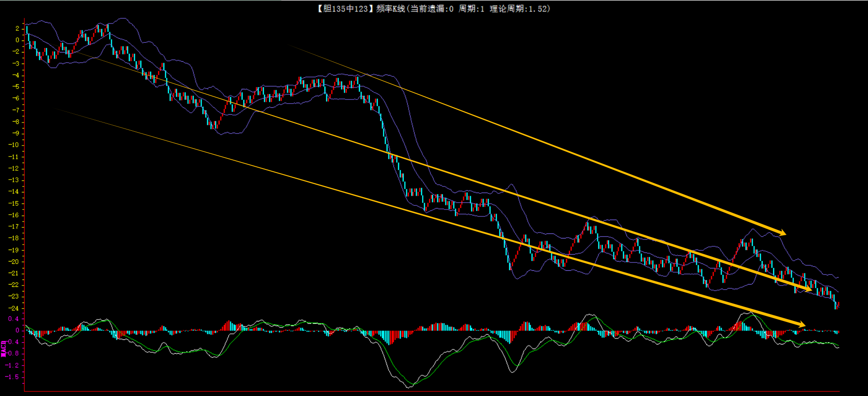Click the 2 label atop price axis

[17, 29]
